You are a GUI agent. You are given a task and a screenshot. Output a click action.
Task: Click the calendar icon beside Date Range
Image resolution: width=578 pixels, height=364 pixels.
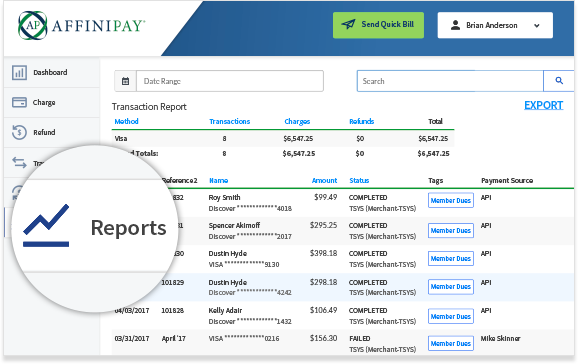(125, 81)
